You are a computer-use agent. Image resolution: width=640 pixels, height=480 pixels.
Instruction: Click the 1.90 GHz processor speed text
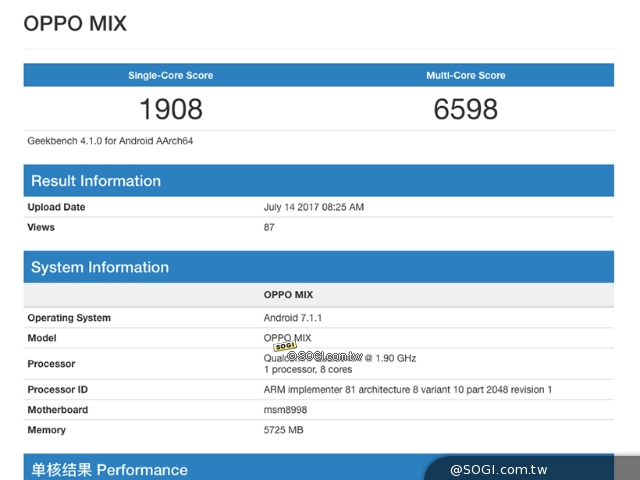396,358
